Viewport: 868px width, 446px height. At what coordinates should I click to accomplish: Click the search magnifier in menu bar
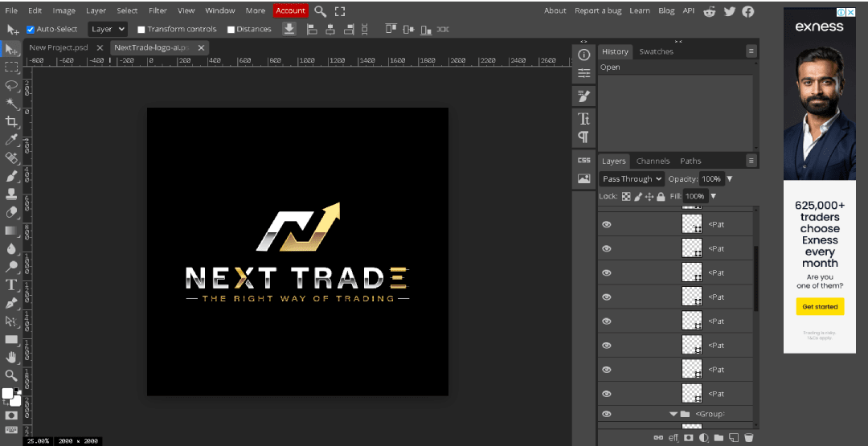click(320, 11)
